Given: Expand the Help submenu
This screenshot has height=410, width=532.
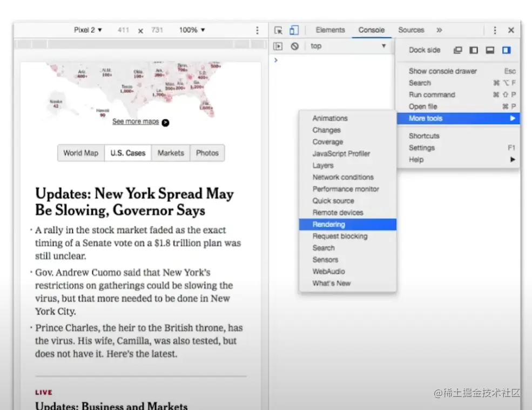Looking at the screenshot, I should pos(458,159).
